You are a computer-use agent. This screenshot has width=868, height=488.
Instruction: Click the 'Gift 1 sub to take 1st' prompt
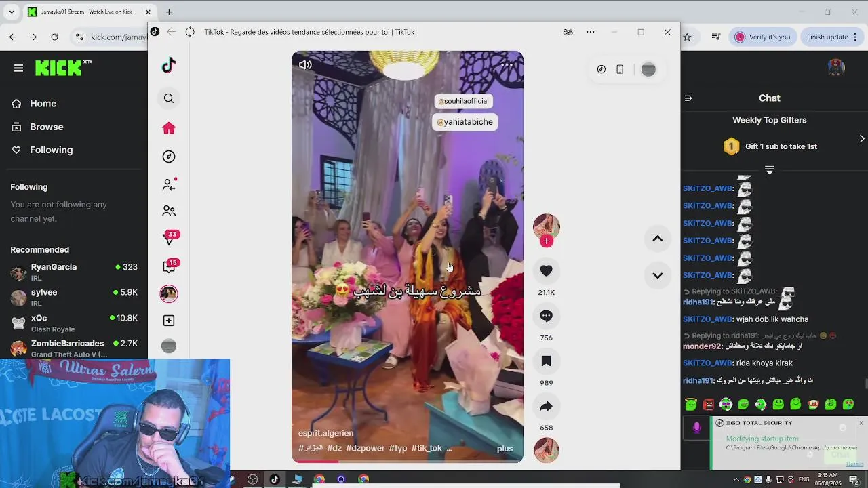(781, 146)
